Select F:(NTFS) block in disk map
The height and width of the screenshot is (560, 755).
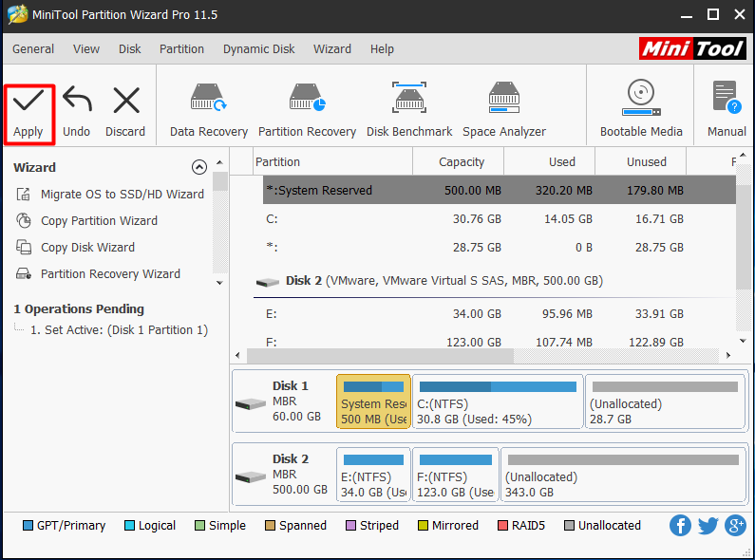(x=456, y=475)
